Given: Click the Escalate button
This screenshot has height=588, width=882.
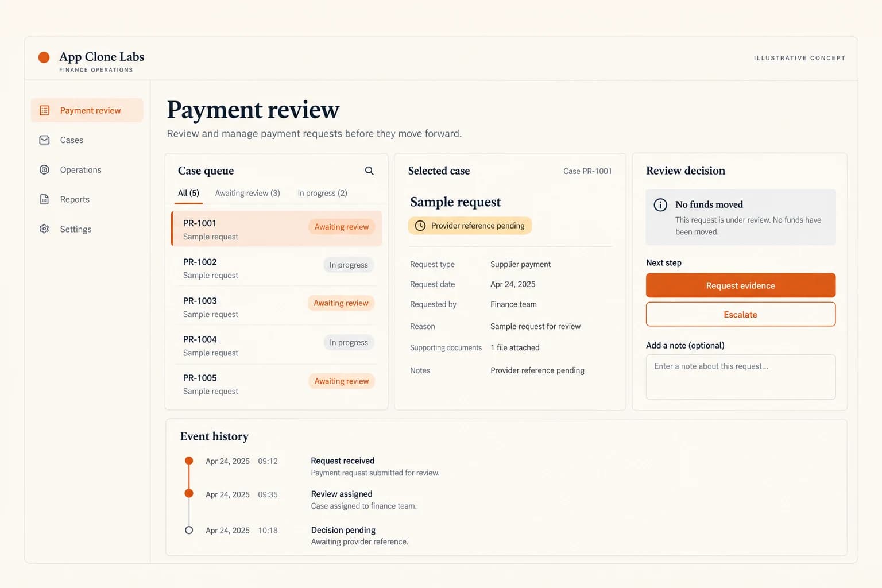Looking at the screenshot, I should pos(741,314).
